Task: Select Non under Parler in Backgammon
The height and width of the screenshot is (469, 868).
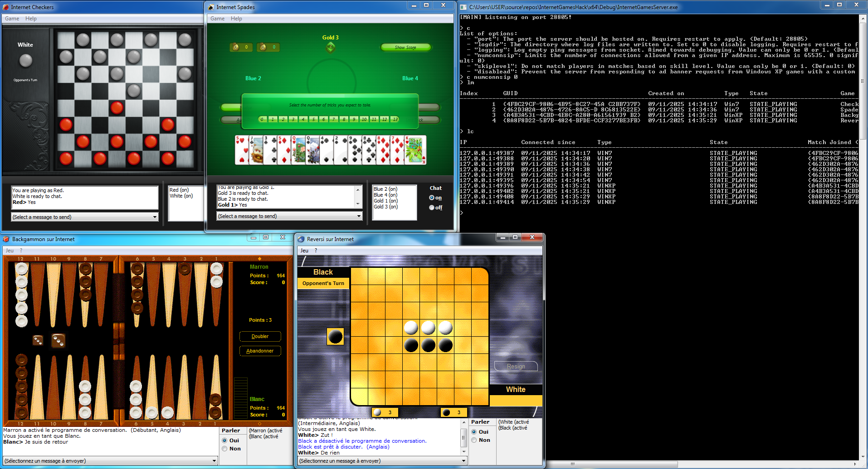Action: pyautogui.click(x=224, y=449)
